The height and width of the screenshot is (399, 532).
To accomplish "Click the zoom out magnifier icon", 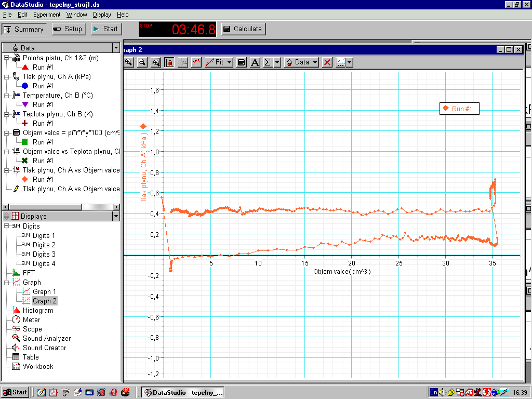I will [142, 62].
